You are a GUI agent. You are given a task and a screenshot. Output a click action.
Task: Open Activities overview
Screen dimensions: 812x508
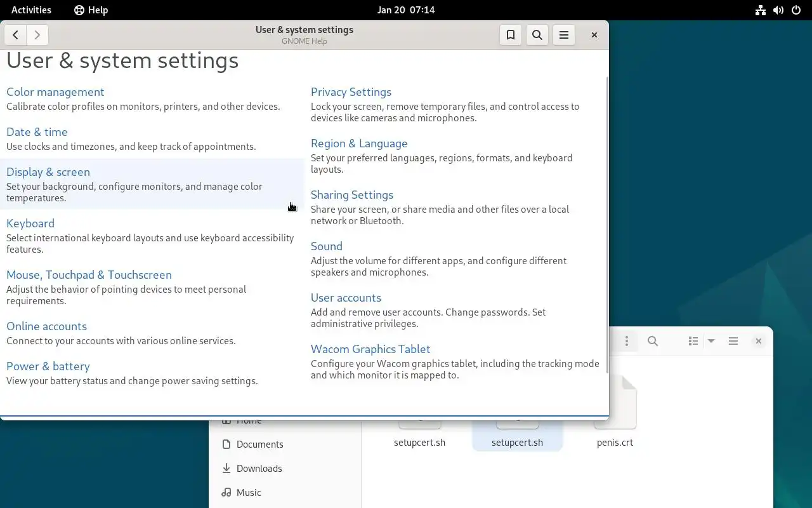click(31, 10)
